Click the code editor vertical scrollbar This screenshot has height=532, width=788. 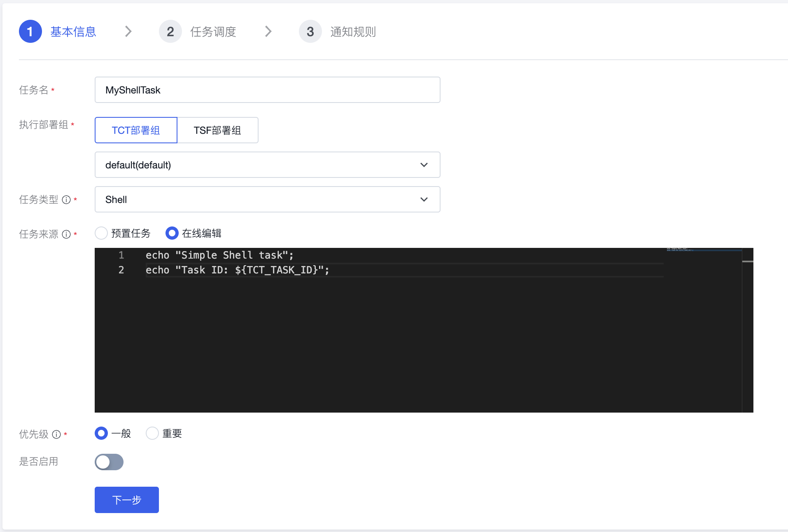coord(748,330)
